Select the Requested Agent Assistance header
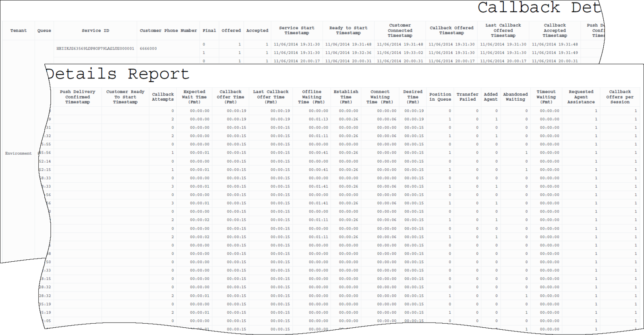 pos(581,97)
